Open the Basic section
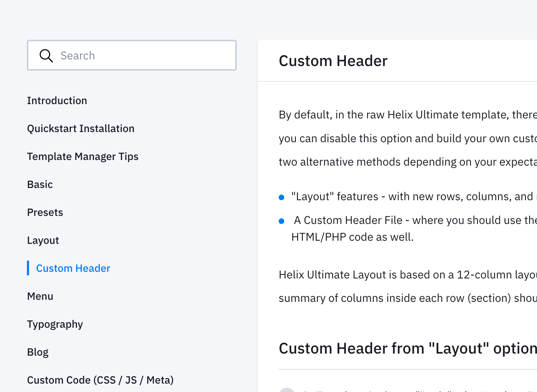Screen dimensions: 537x392 coord(40,184)
